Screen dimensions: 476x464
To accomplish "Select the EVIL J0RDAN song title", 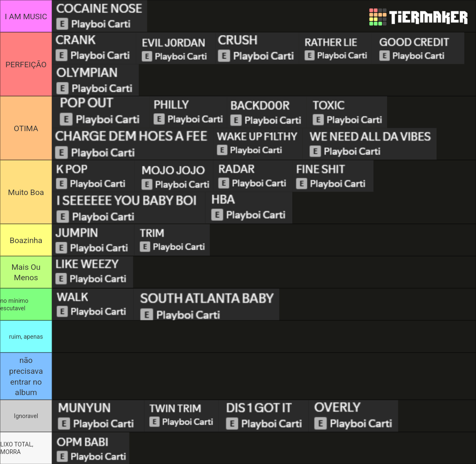I will 173,43.
